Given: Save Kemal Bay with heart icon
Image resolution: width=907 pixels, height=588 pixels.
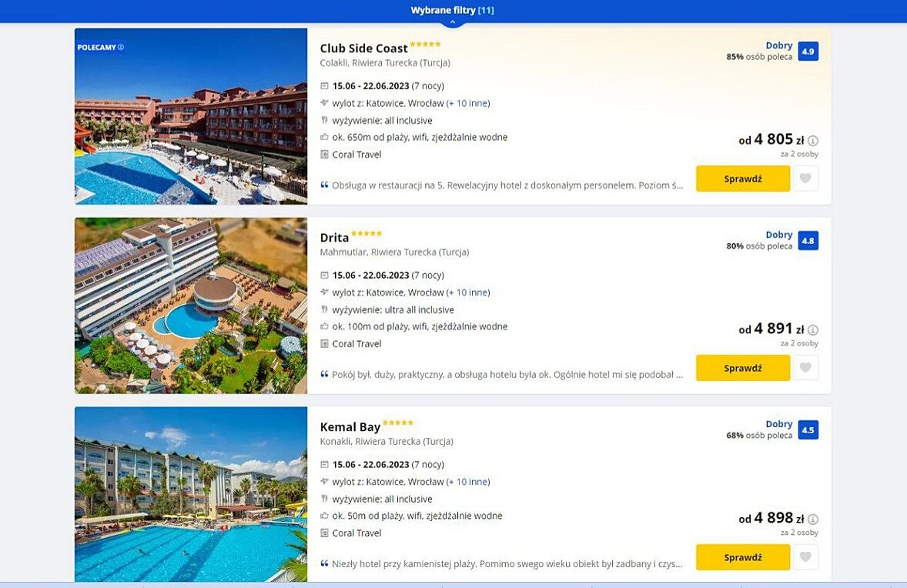Looking at the screenshot, I should pyautogui.click(x=805, y=557).
